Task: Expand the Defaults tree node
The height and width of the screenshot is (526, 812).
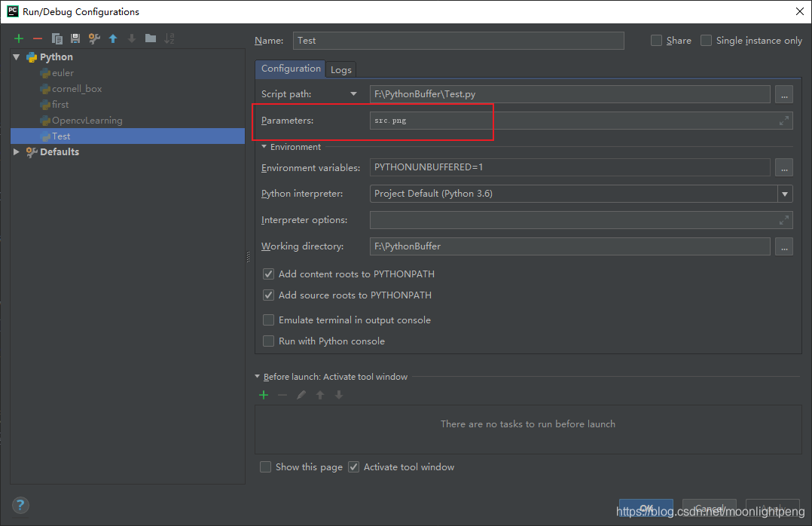Action: click(x=17, y=151)
